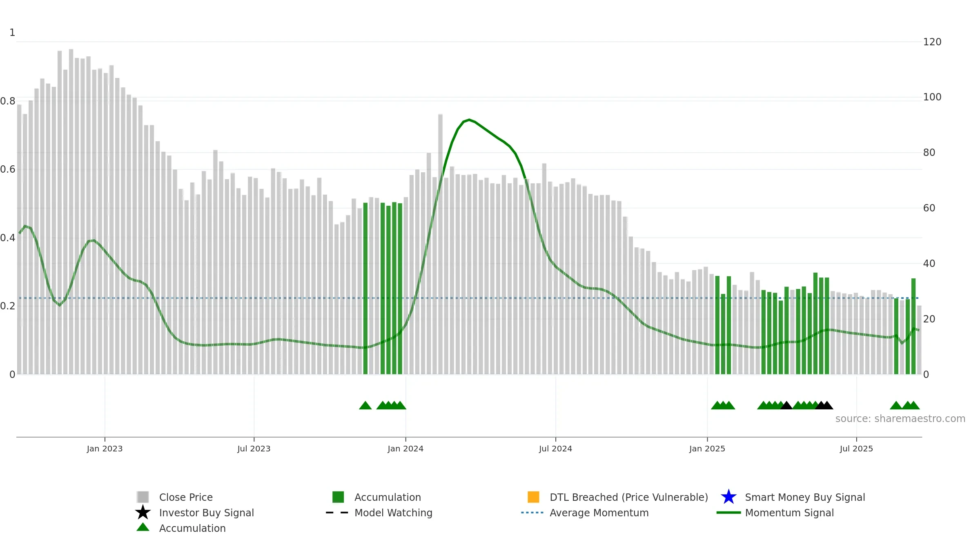Click the orange DTL Breached legend square
Screen dimensions: 980x551
click(533, 497)
